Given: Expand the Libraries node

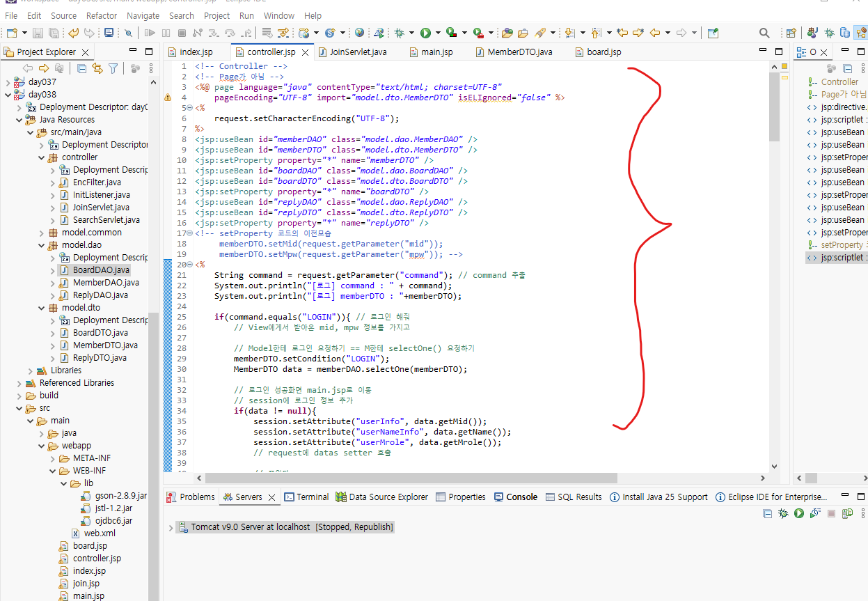Looking at the screenshot, I should pos(31,370).
